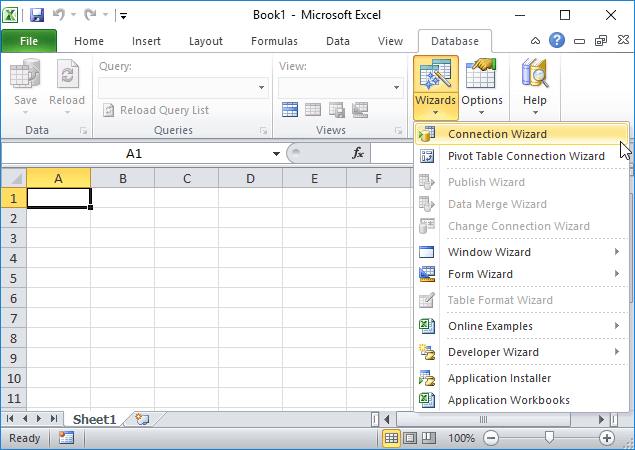Click Reload Query List
Viewport: 635px width, 450px height.
pos(156,110)
